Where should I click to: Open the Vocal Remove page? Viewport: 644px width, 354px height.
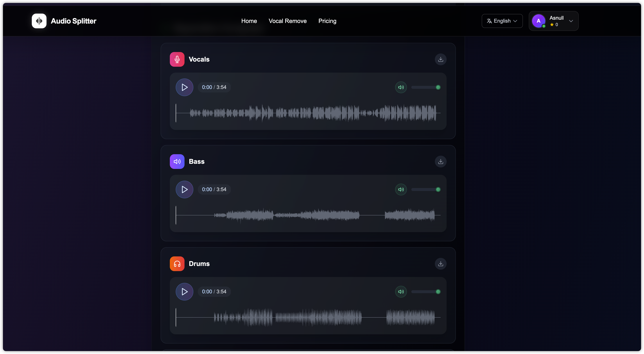pos(287,21)
